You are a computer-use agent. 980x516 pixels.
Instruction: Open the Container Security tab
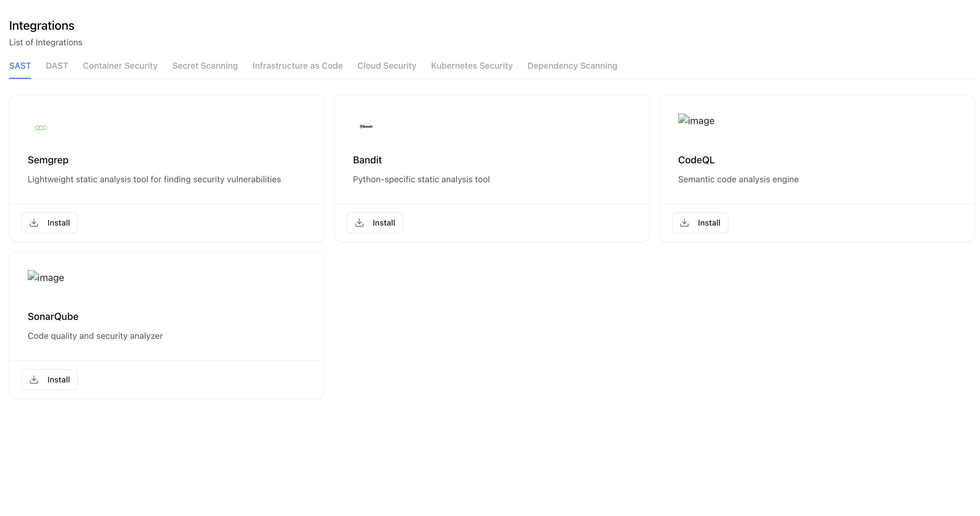120,66
